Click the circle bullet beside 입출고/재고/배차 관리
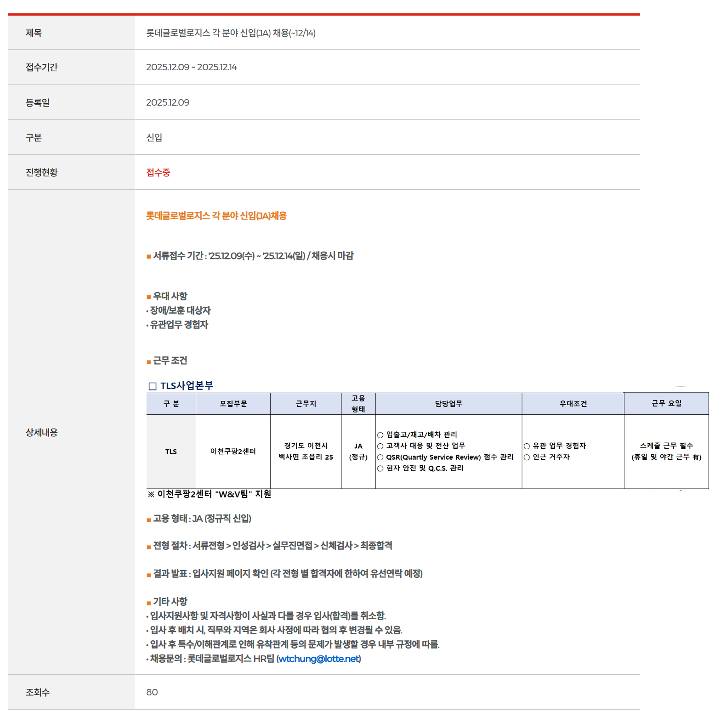The width and height of the screenshot is (726, 728). click(x=380, y=435)
